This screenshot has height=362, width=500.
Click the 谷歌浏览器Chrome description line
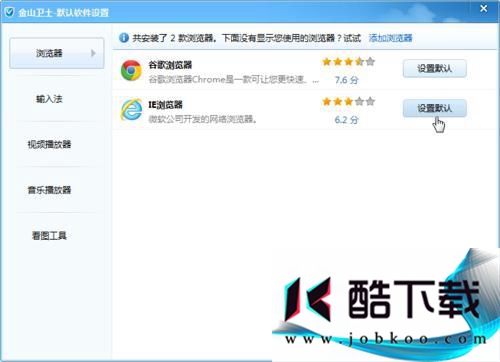coord(233,80)
